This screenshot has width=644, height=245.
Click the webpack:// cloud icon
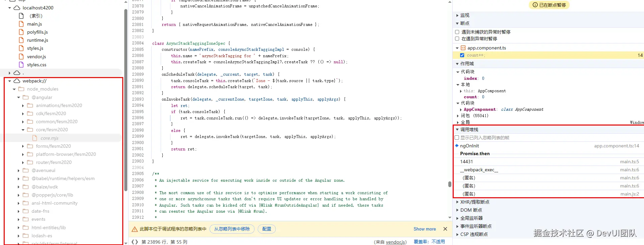(17, 81)
